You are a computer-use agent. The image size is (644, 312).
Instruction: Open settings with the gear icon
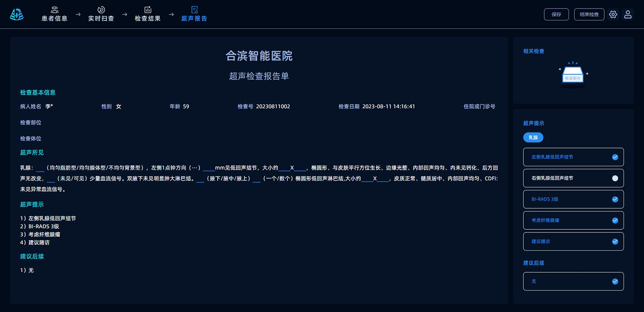pos(613,14)
